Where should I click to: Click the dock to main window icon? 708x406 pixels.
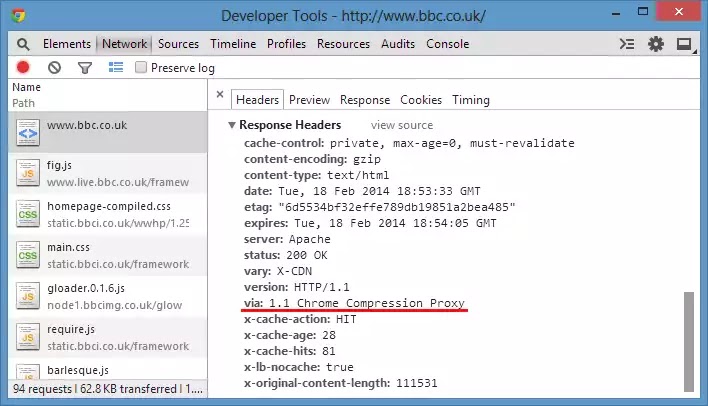click(685, 44)
